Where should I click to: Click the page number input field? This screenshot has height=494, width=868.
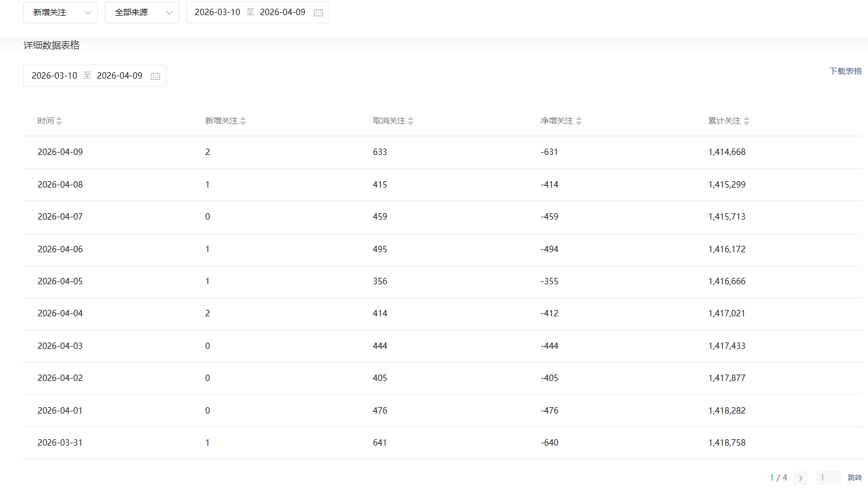click(828, 478)
